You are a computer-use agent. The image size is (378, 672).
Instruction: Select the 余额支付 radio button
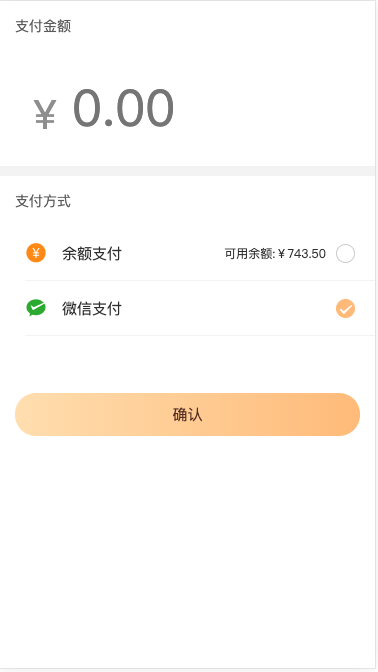click(345, 253)
